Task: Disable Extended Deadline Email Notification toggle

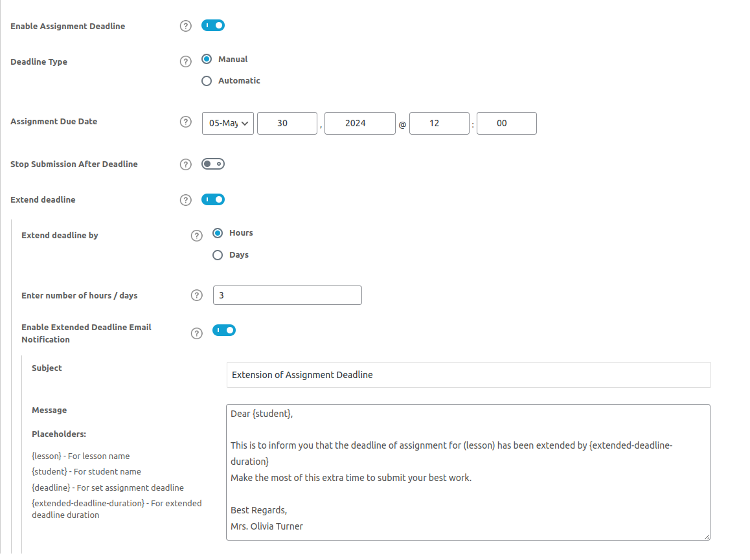Action: click(x=224, y=331)
